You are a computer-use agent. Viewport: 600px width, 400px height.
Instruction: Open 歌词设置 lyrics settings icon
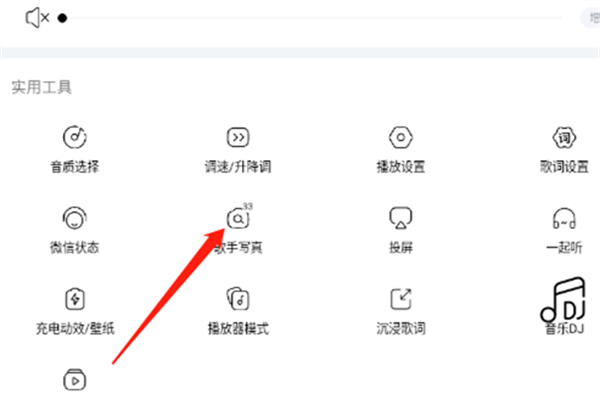pyautogui.click(x=564, y=137)
